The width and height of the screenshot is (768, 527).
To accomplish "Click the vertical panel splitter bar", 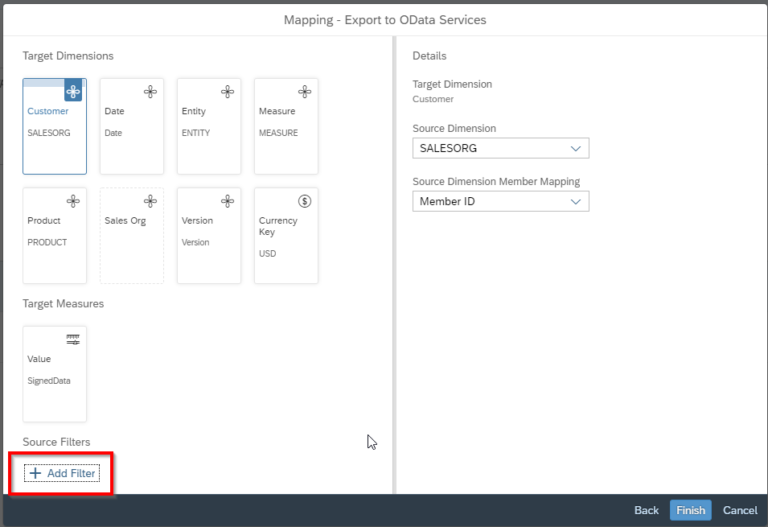I will (394, 264).
